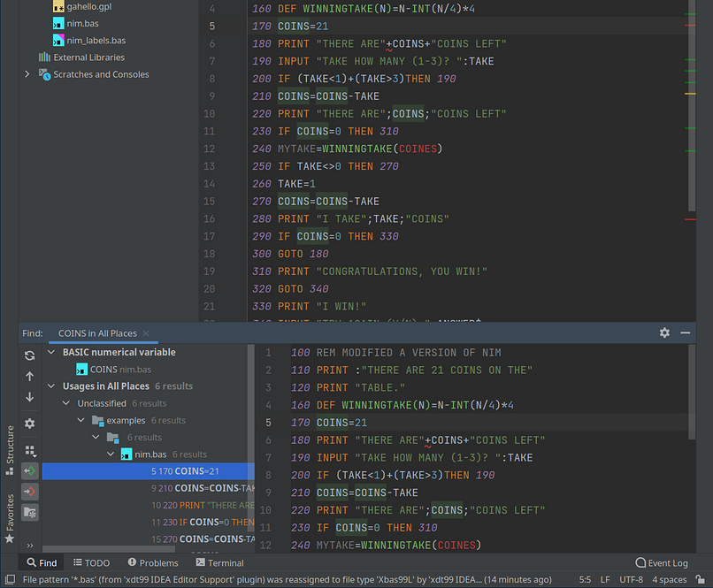
Task: Close the COINS in All Places tab
Action: [146, 333]
